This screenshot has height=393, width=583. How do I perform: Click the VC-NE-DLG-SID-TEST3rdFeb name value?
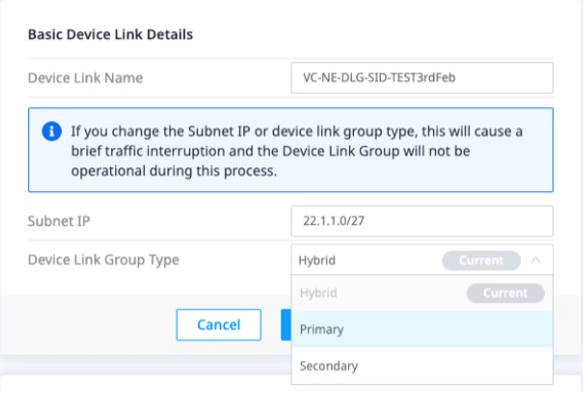click(x=379, y=77)
